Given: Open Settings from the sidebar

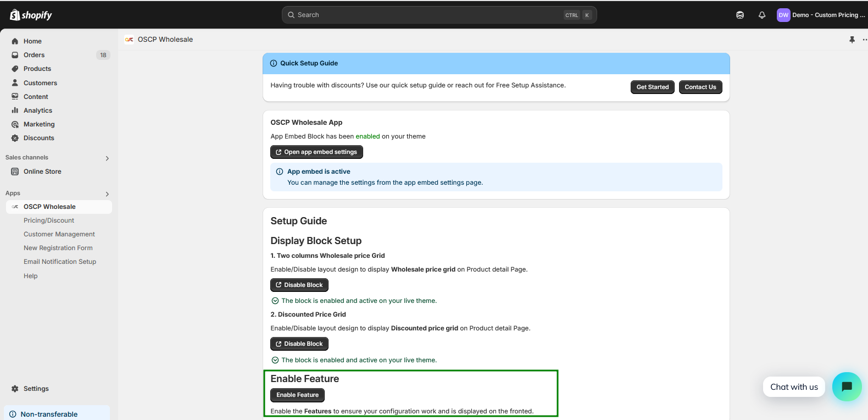Looking at the screenshot, I should point(36,389).
